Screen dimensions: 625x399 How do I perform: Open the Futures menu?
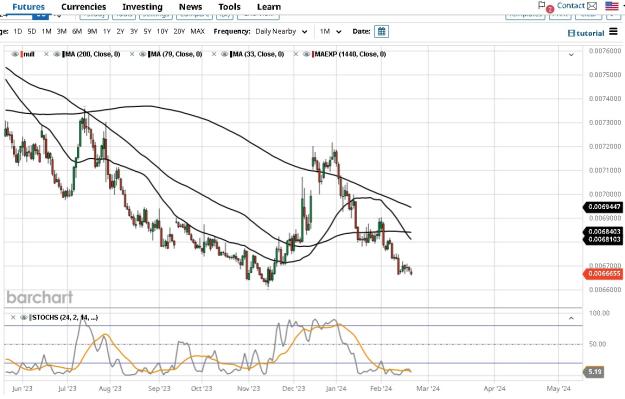[x=29, y=7]
